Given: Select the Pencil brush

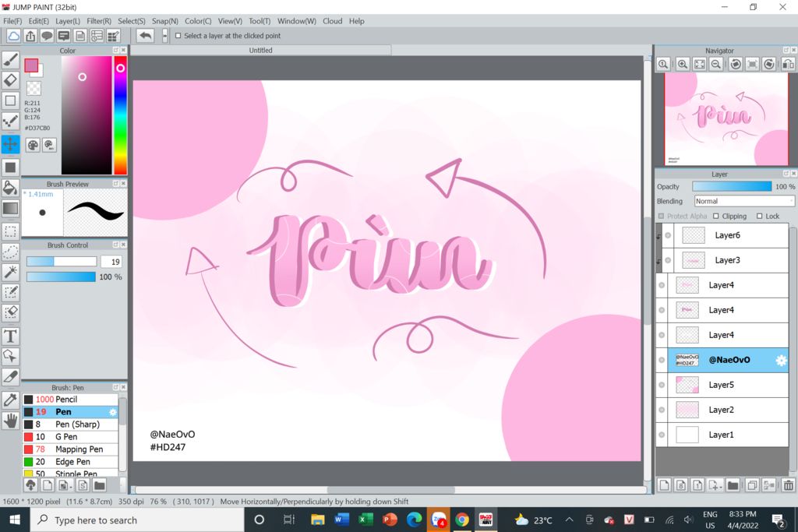Looking at the screenshot, I should 70,400.
